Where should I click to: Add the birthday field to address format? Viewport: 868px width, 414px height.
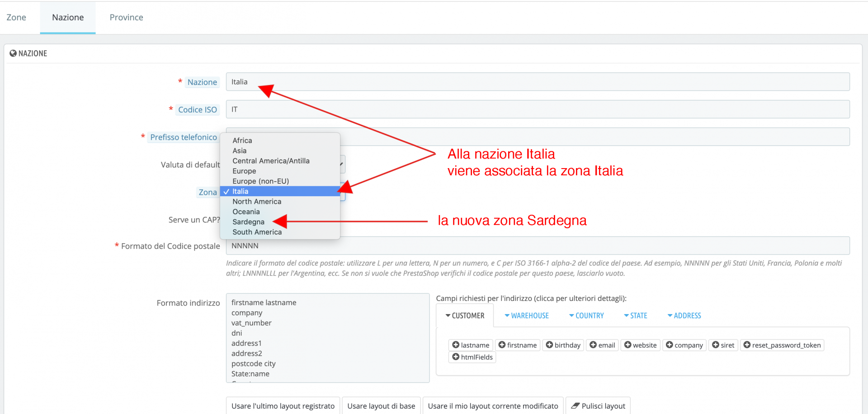coord(563,345)
